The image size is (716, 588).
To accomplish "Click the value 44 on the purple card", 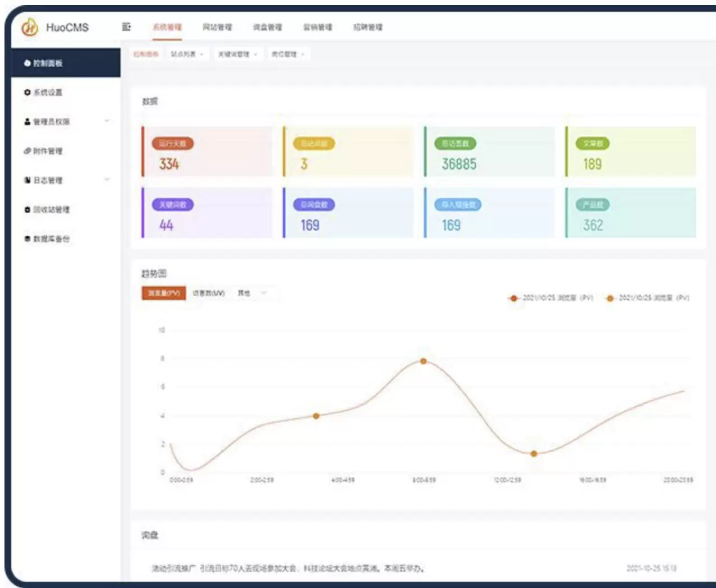I will (166, 226).
